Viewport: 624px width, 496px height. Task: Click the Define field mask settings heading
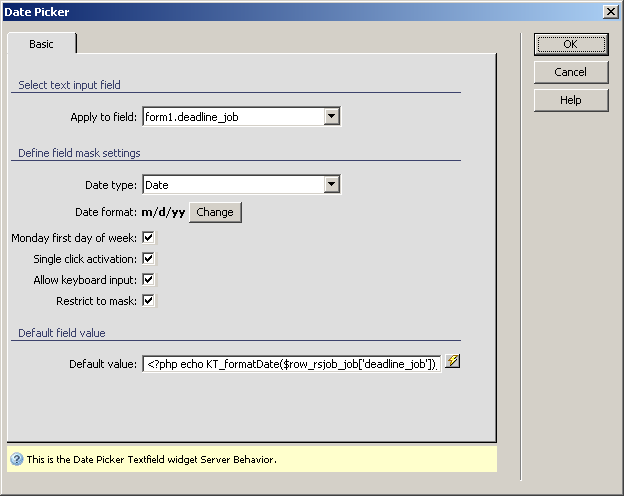point(79,153)
